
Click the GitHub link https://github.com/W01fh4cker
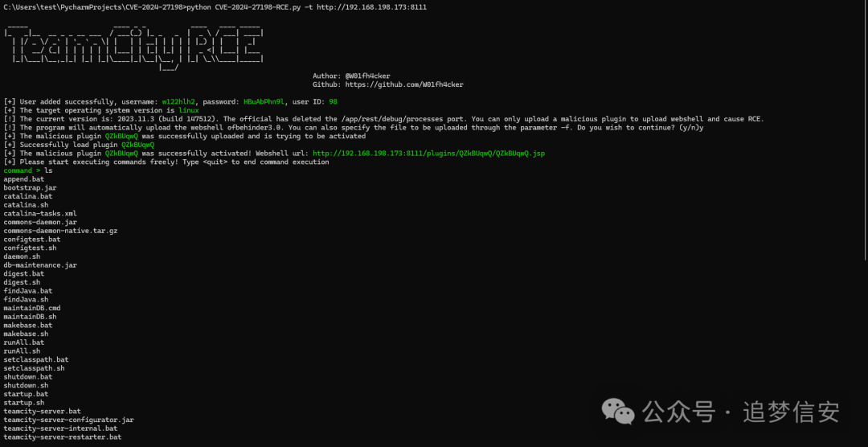pos(404,84)
